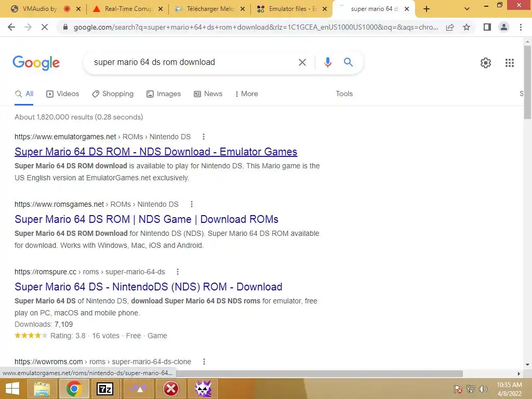Open purple cat-face app in taskbar
Image resolution: width=532 pixels, height=399 pixels.
point(203,389)
